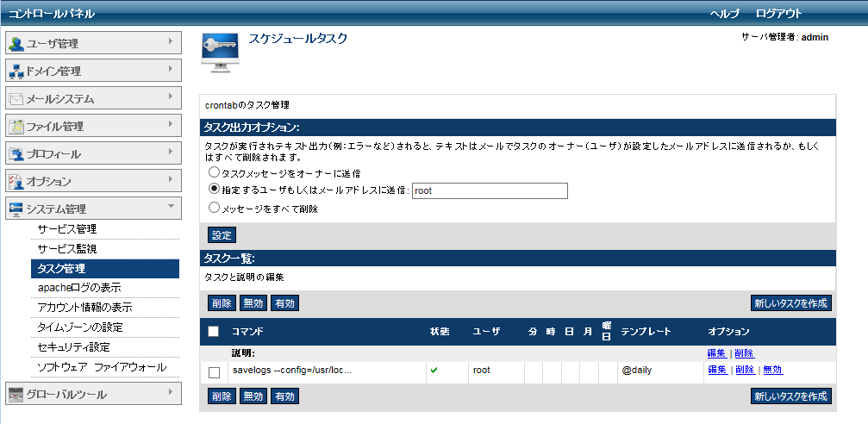The width and height of the screenshot is (868, 424).
Task: Select メッセージをすべて削除 radio option
Action: point(214,208)
